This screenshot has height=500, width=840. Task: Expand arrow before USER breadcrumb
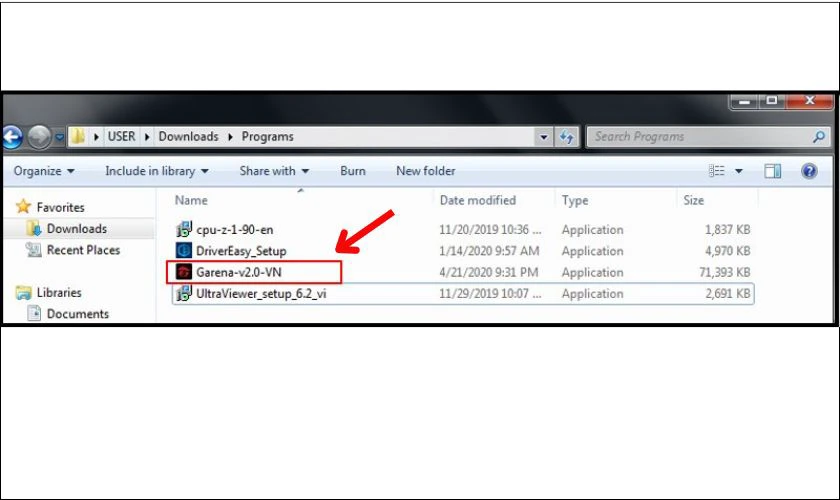pos(96,137)
